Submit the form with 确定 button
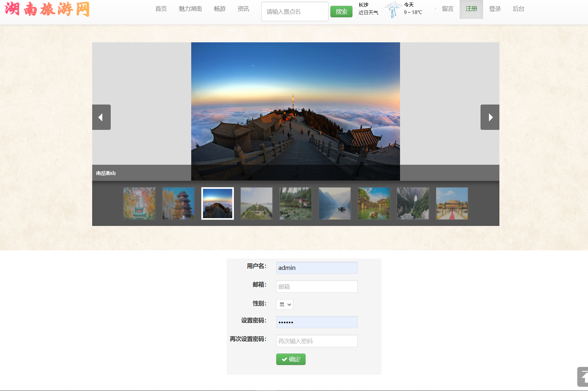Image resolution: width=588 pixels, height=391 pixels. click(x=291, y=359)
